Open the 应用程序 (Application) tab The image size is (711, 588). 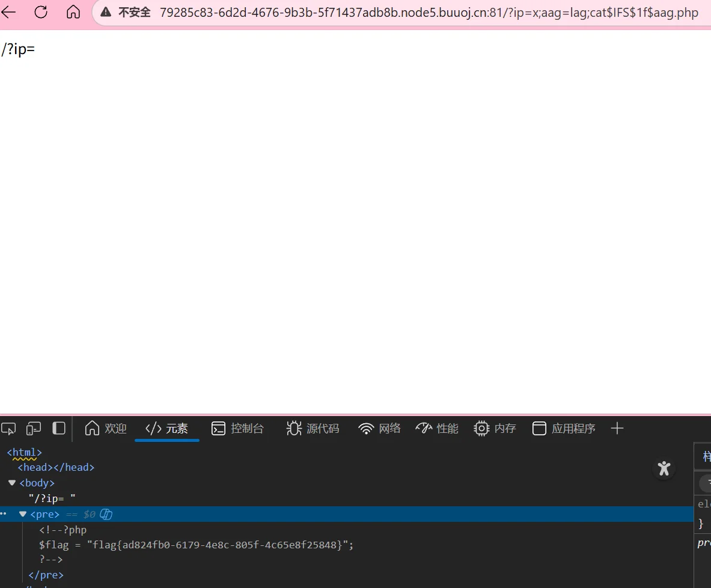click(564, 429)
